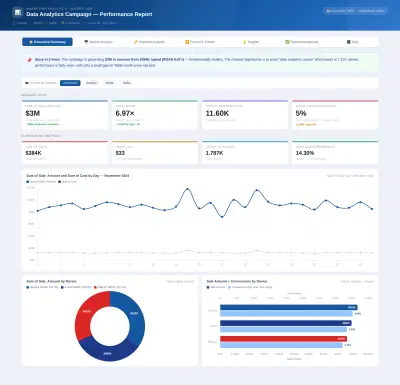The height and width of the screenshot is (385, 400).
Task: Click the lowest dip point on sales line
Action: coord(222,217)
